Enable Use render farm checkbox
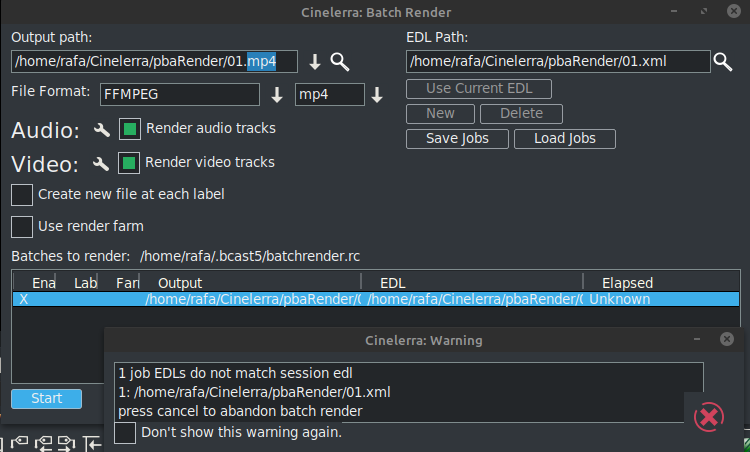 [22, 226]
